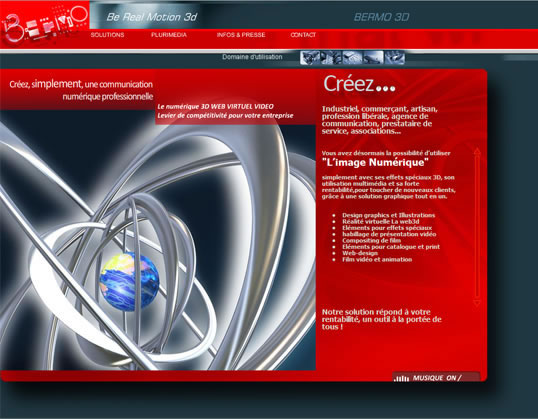Click the globe in the 3D artwork
The width and height of the screenshot is (538, 419).
129,282
